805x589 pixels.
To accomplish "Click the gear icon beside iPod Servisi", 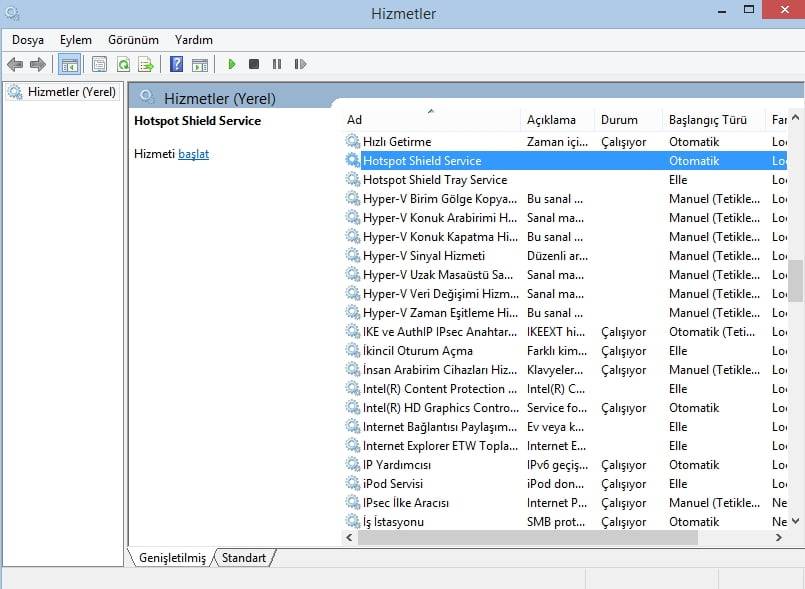I will point(352,483).
